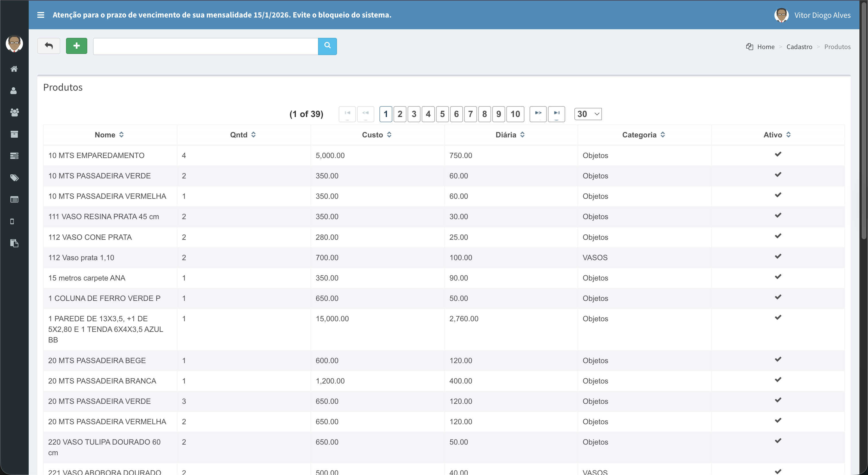Open the tags icon in sidebar

click(14, 178)
